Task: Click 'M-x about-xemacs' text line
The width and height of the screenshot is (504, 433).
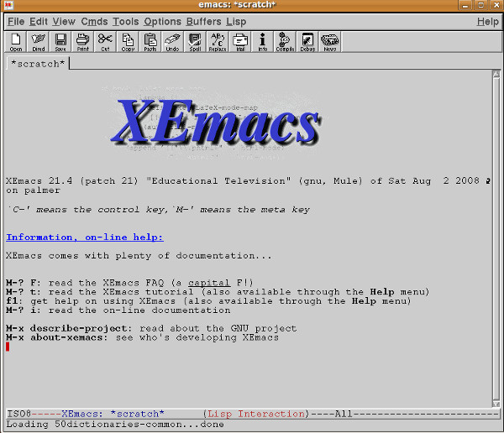Action: tap(142, 337)
